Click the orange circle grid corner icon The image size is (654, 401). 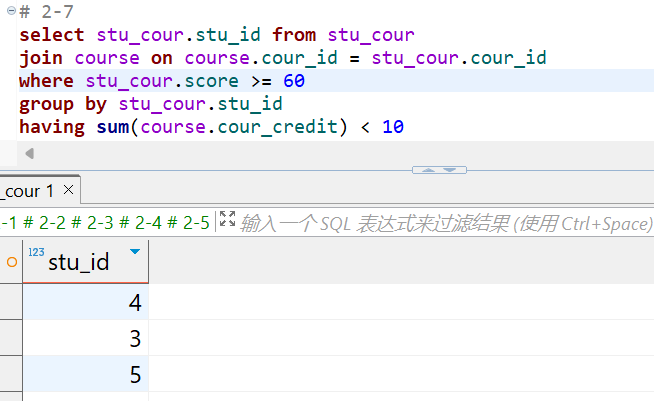pyautogui.click(x=11, y=263)
